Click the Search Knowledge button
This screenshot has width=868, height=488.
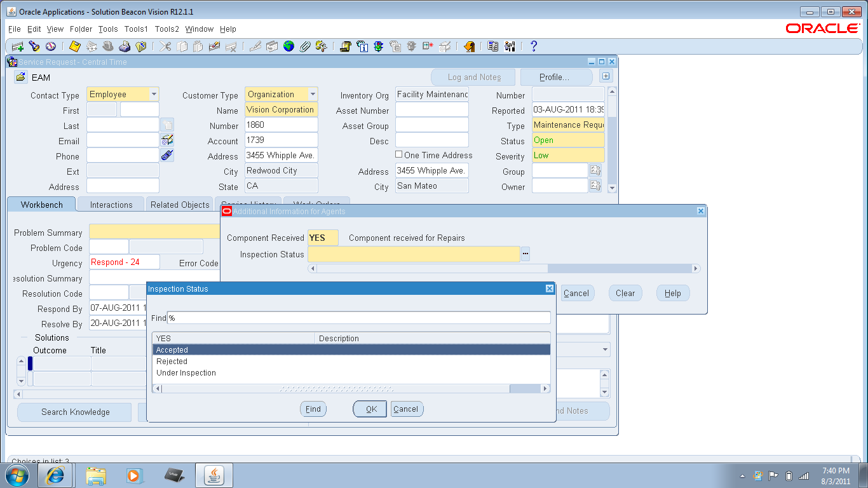pos(74,412)
